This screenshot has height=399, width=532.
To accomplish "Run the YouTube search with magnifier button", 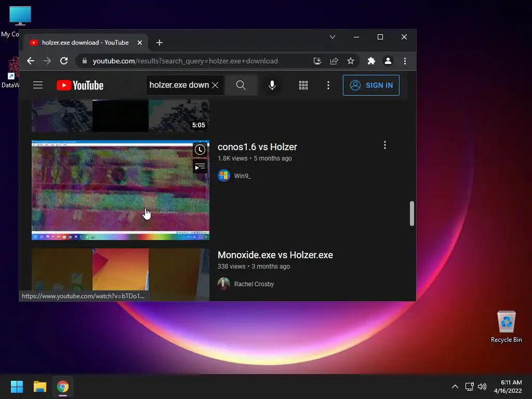I will [x=241, y=85].
